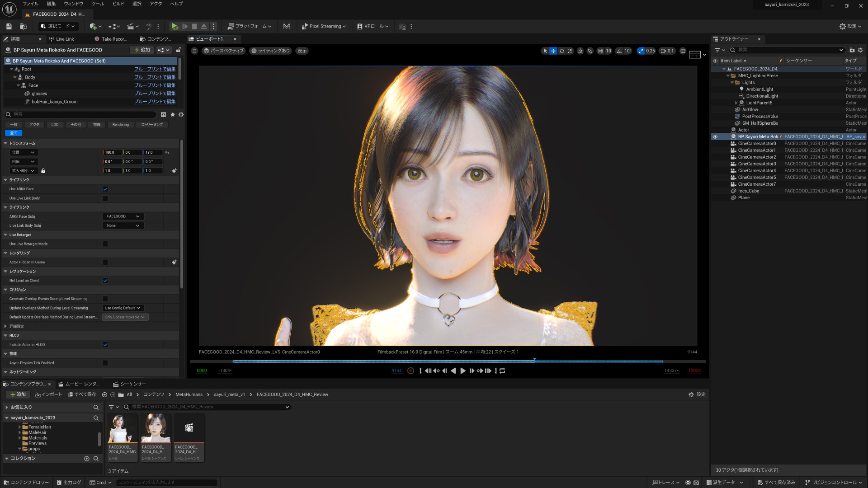Open the Live Link Body Subj None dropdown

click(123, 225)
